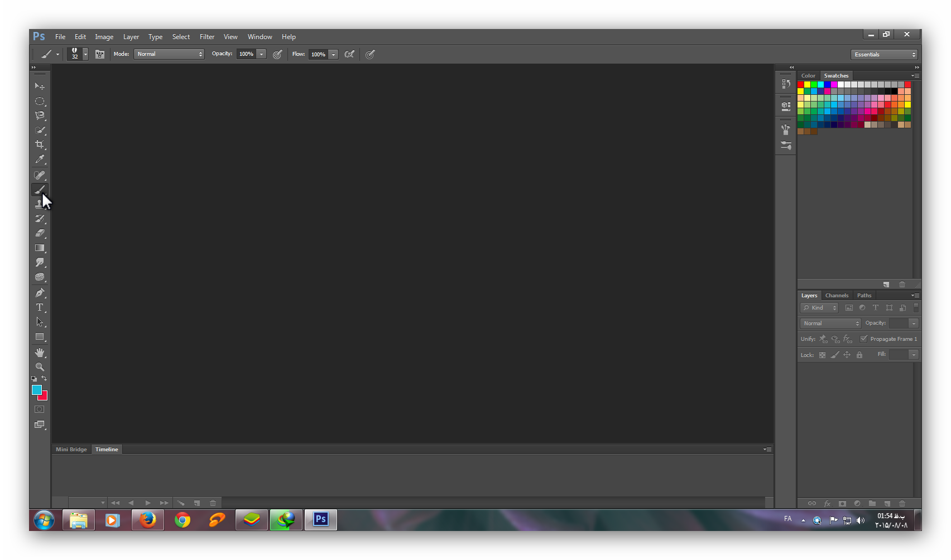Open the collapsed History panel icon

pos(786,84)
